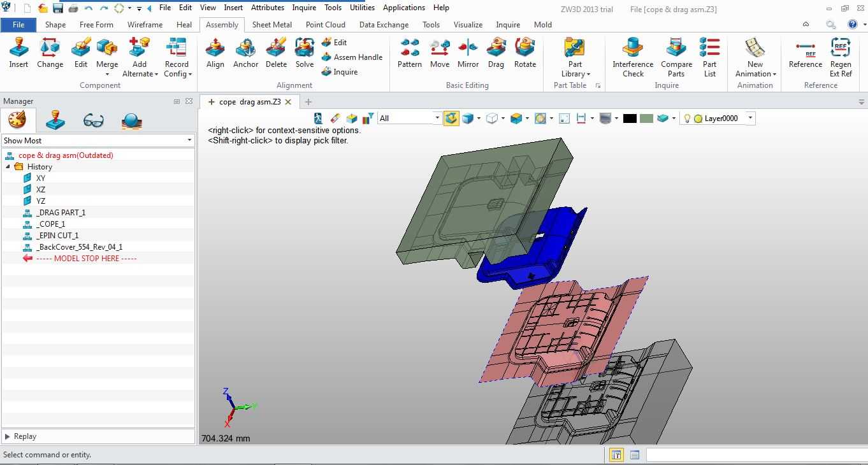Switch to the Point Cloud ribbon tab
This screenshot has height=465, width=868.
pyautogui.click(x=325, y=24)
